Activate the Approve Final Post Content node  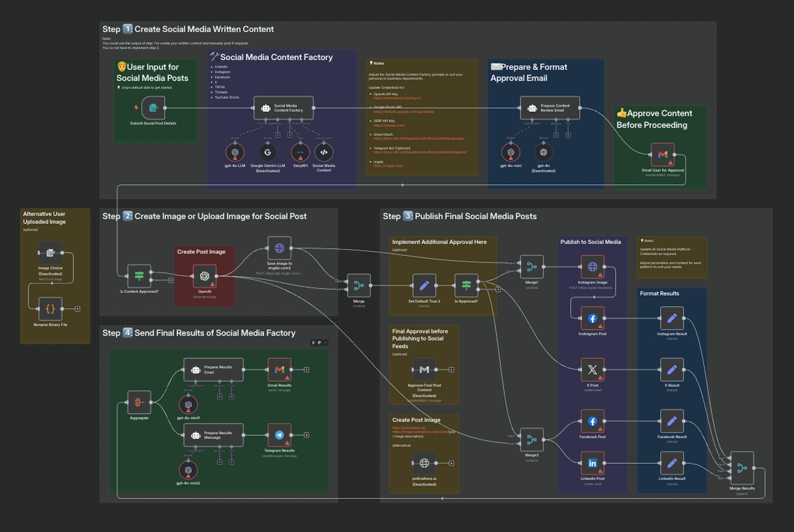pyautogui.click(x=424, y=369)
